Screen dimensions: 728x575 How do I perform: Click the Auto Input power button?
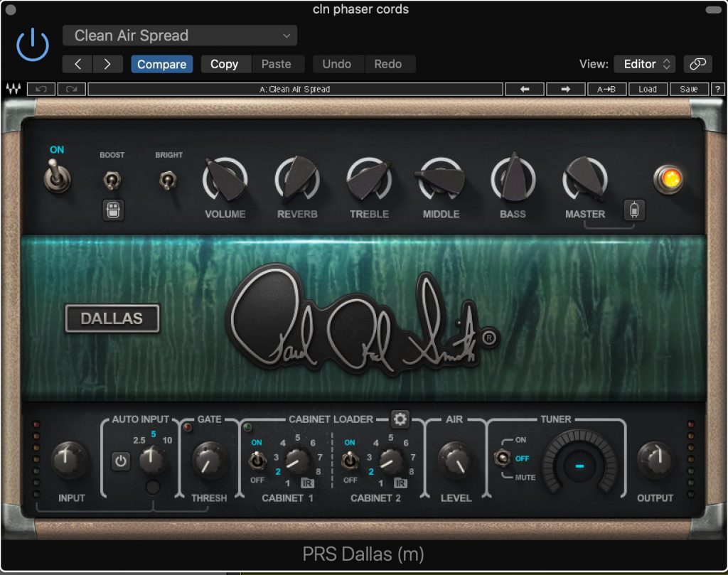click(x=121, y=461)
